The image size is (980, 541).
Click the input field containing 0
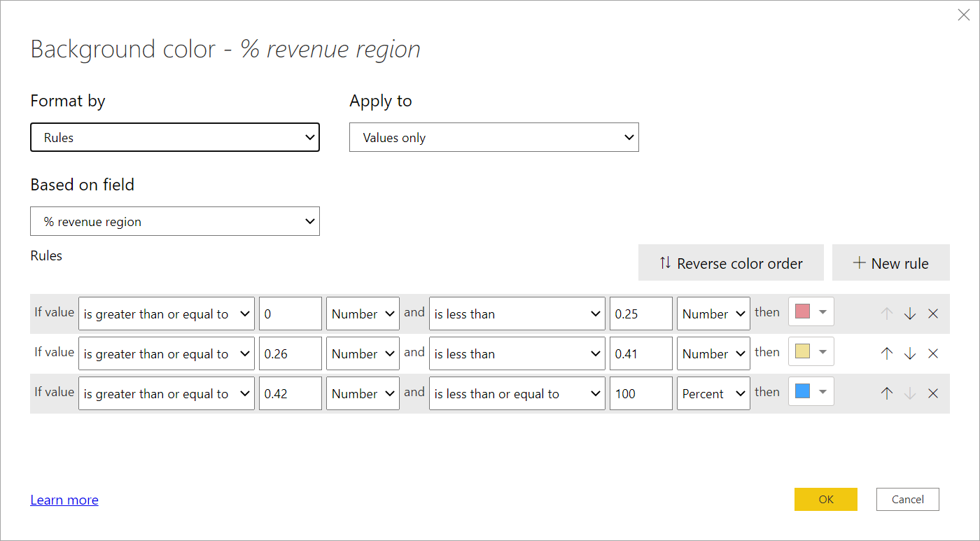290,314
